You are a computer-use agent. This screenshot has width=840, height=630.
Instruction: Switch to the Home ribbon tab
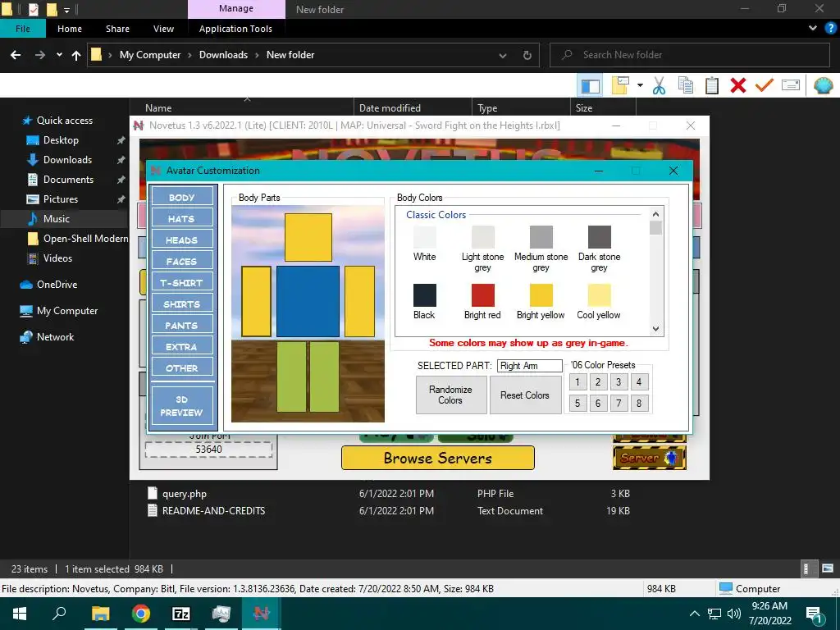(x=70, y=29)
